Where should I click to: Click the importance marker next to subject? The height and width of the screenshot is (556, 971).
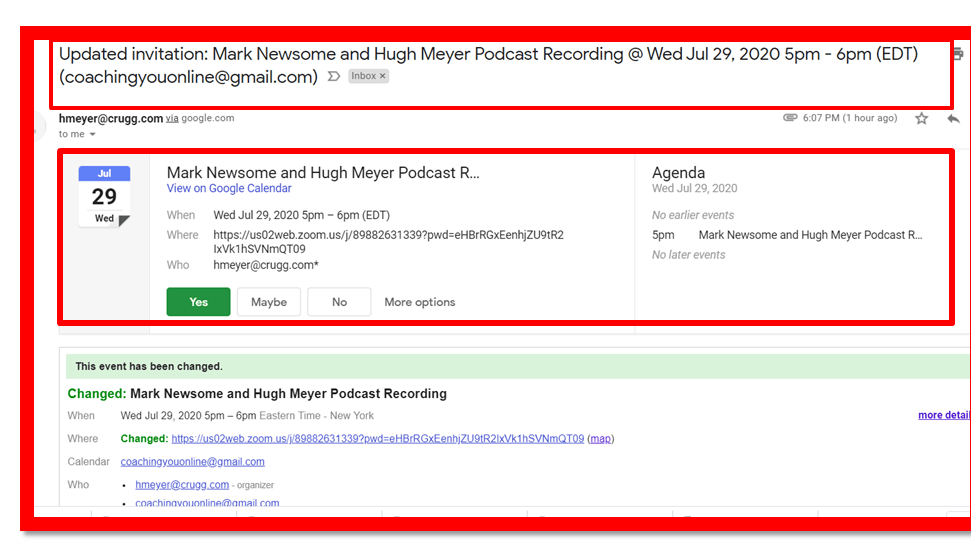pos(334,77)
